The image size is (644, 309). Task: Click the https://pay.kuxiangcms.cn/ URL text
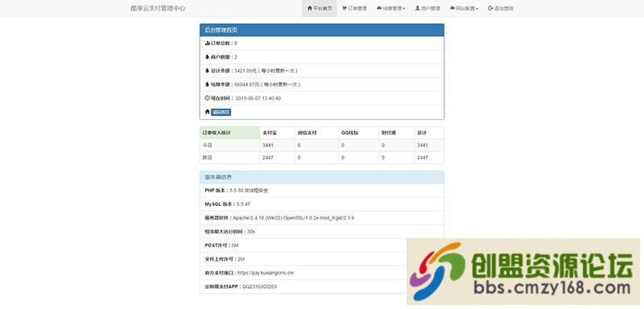click(x=266, y=273)
